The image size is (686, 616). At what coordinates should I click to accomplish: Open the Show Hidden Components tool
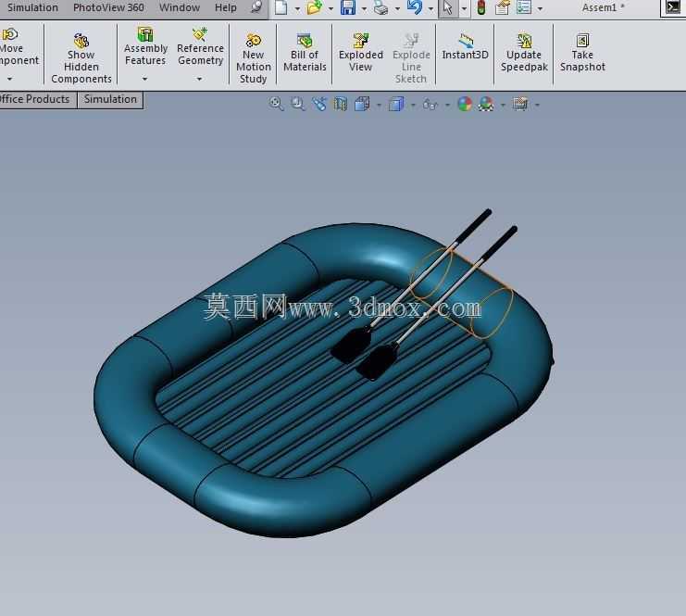81,58
